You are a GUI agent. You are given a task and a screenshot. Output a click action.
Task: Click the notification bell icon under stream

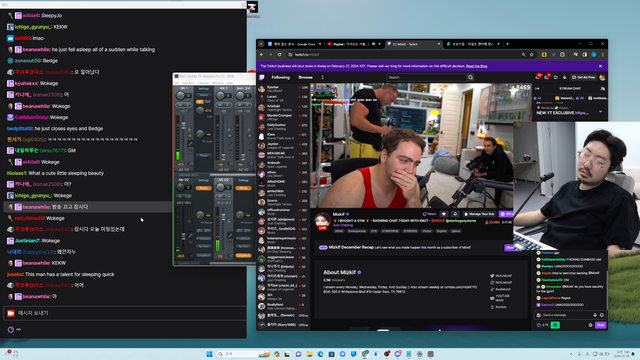tap(455, 214)
